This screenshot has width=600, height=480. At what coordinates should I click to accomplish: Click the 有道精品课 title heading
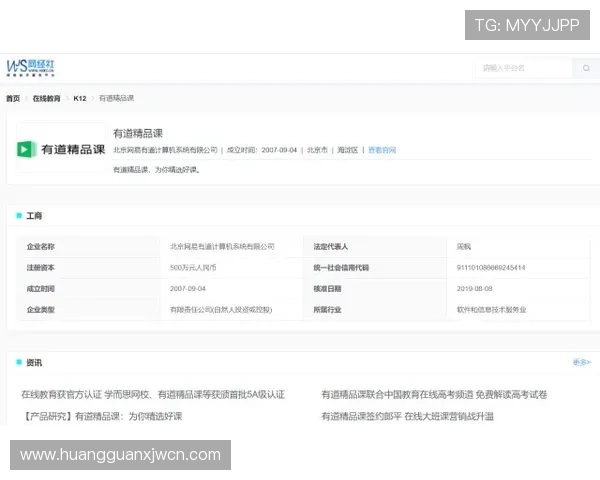click(x=138, y=133)
